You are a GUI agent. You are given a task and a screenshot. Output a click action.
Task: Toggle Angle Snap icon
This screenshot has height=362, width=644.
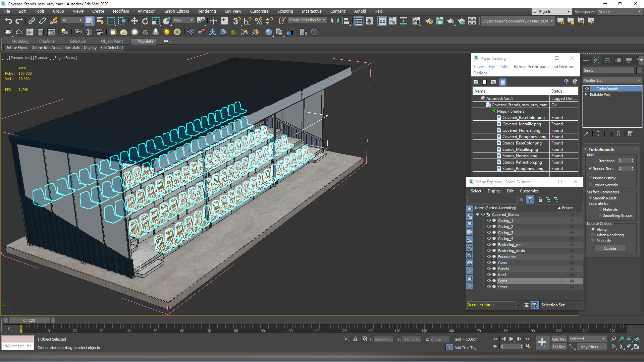248,21
